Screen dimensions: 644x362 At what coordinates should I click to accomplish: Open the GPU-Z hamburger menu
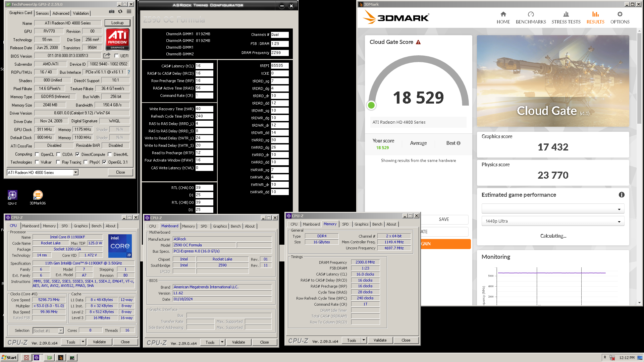pos(129,12)
